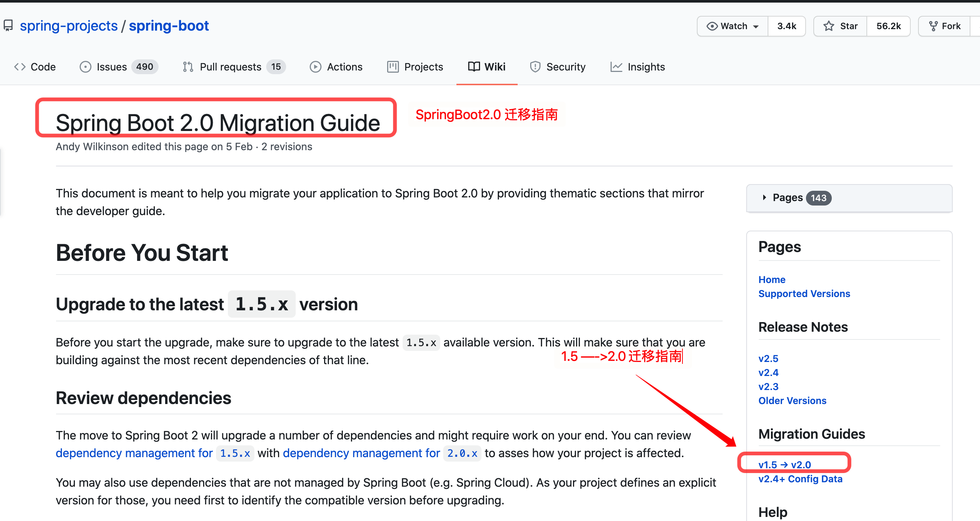Click the repository book icon beside spring-projects
The image size is (980, 521).
(8, 26)
